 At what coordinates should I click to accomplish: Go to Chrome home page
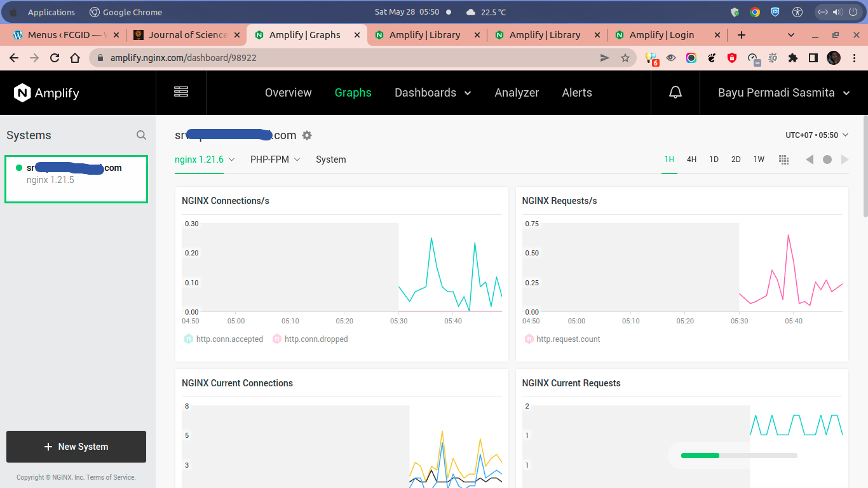click(x=75, y=58)
